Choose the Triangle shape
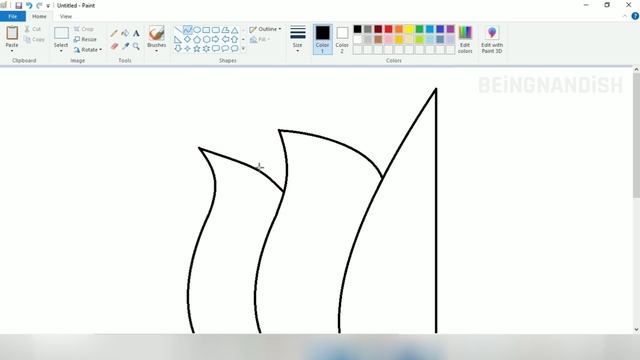Viewport: 640px width, 360px height. 234,30
